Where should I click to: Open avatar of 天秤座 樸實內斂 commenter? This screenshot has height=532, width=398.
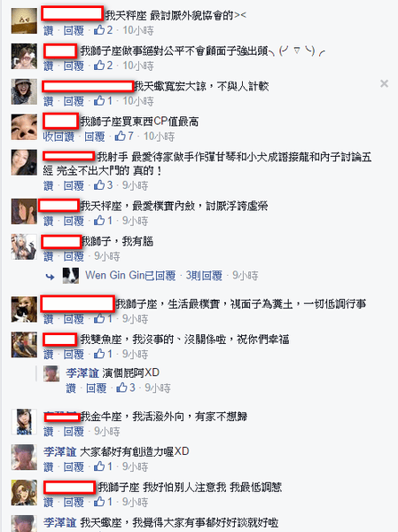click(24, 211)
